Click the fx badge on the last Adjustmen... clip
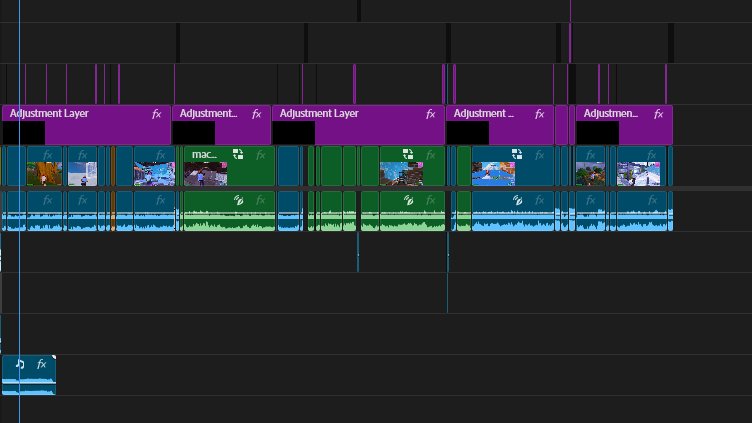This screenshot has width=752, height=423. [x=658, y=114]
